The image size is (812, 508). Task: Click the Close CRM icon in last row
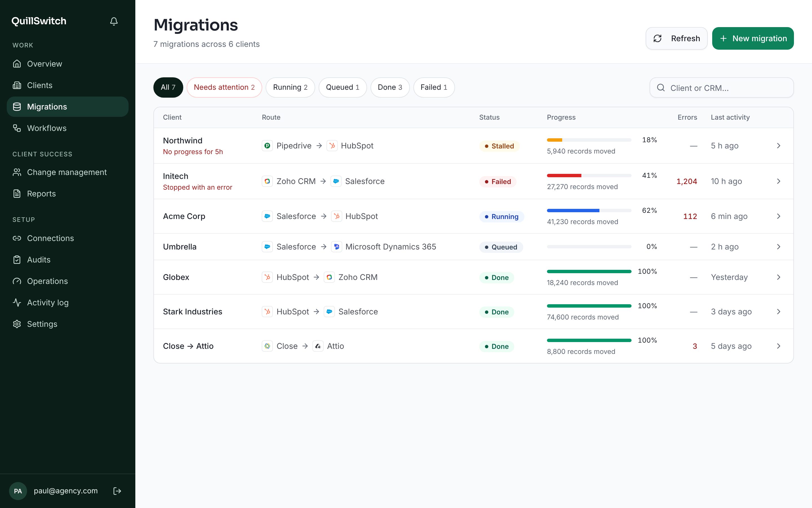point(267,346)
